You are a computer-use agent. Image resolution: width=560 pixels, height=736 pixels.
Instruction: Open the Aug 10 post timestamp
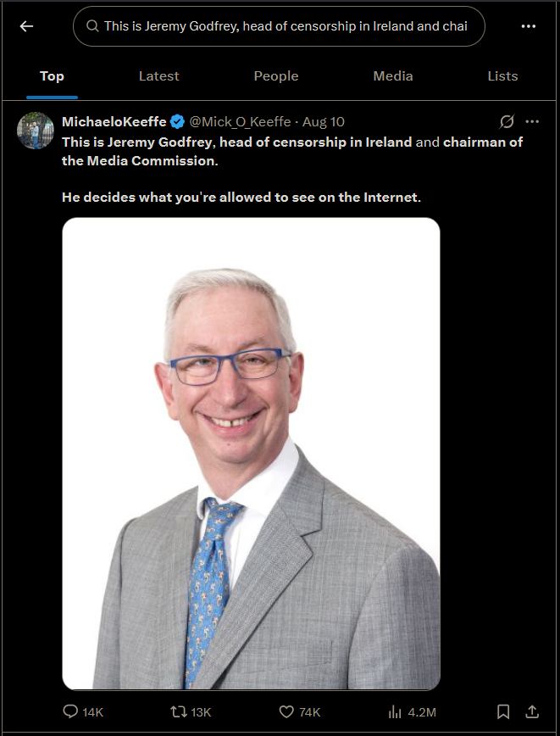[324, 121]
